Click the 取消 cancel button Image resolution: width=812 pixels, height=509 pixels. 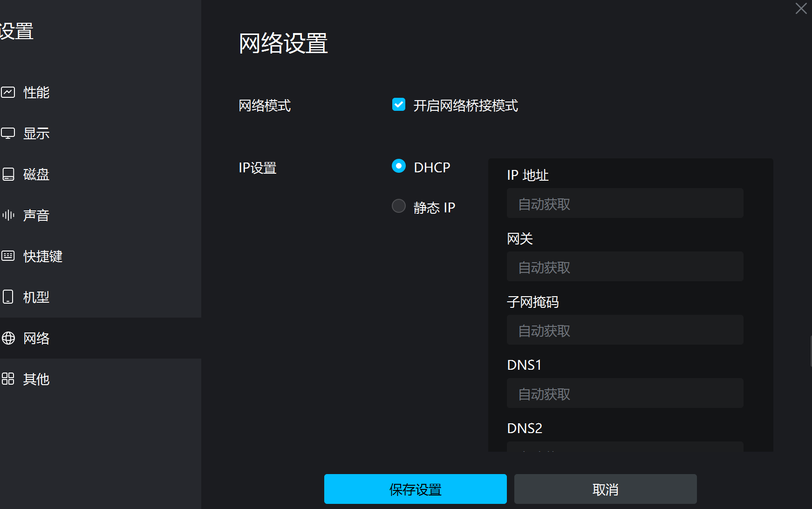click(606, 489)
